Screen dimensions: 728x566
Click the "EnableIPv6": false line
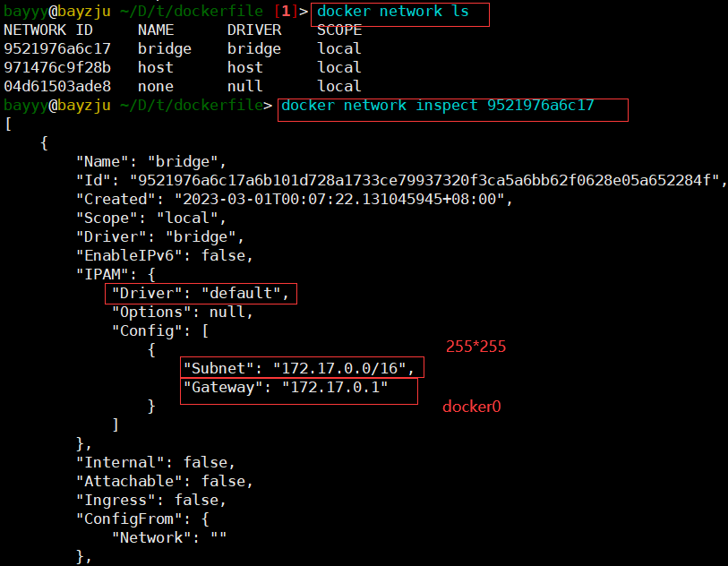pos(164,255)
